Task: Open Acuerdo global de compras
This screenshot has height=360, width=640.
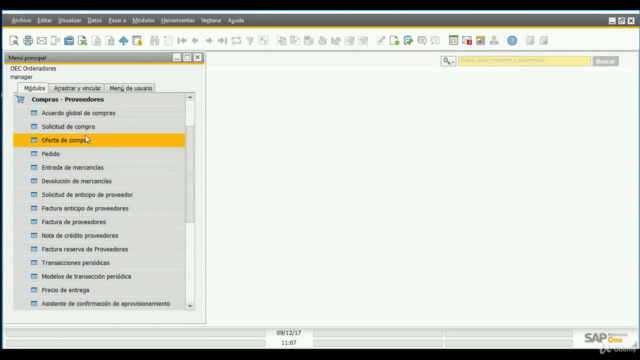Action: (99, 113)
